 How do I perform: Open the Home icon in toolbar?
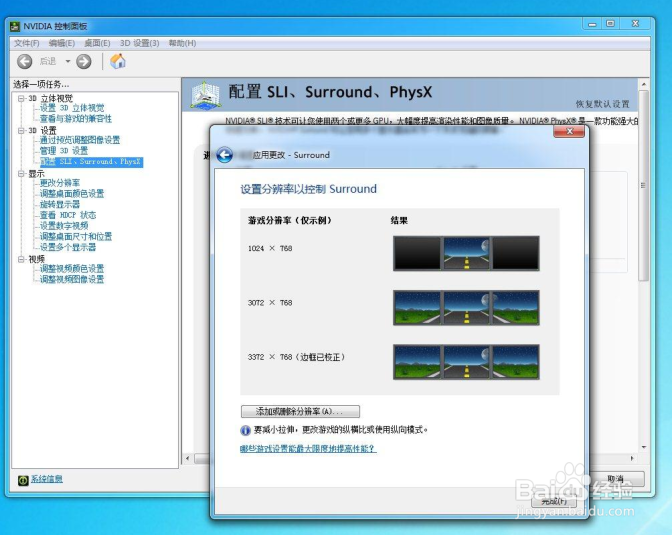[118, 61]
